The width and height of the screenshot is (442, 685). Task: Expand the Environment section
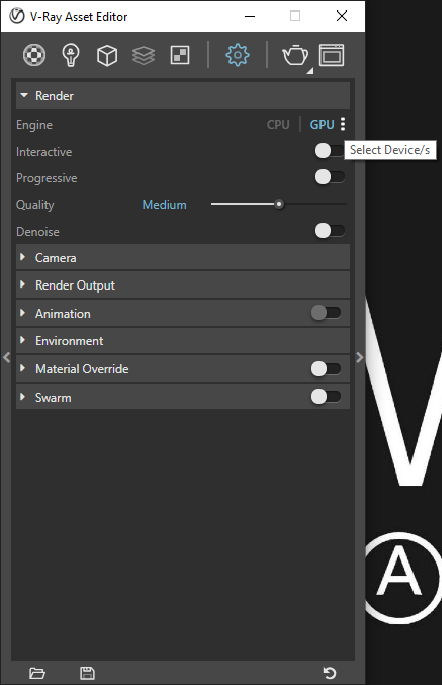coord(183,341)
